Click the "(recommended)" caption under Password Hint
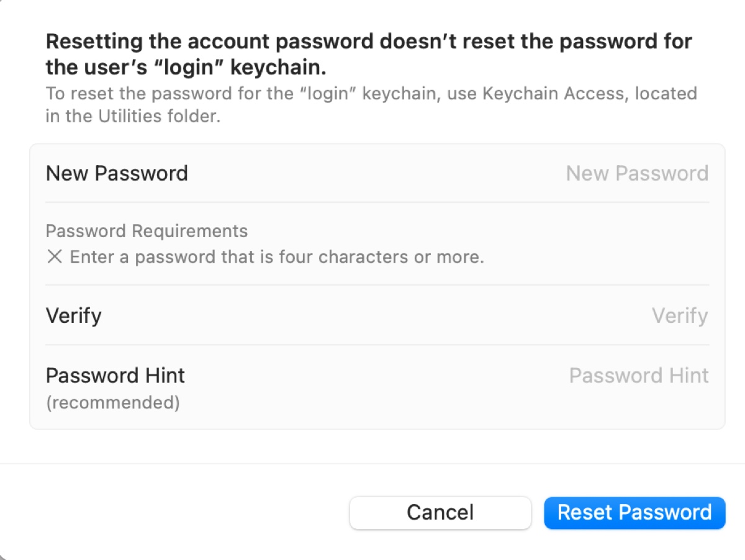This screenshot has width=745, height=560. [113, 403]
